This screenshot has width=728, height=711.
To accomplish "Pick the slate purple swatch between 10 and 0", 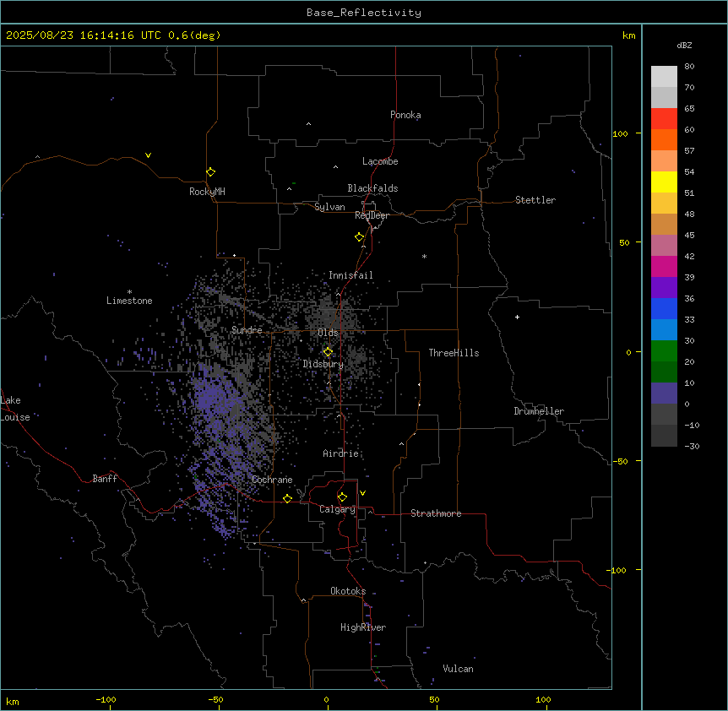I will coord(664,393).
